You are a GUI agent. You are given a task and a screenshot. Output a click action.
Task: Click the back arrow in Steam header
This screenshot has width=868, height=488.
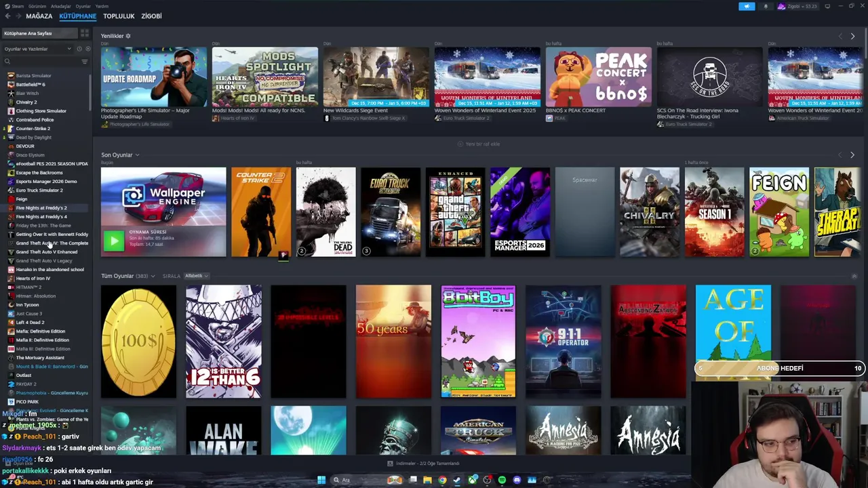[7, 16]
